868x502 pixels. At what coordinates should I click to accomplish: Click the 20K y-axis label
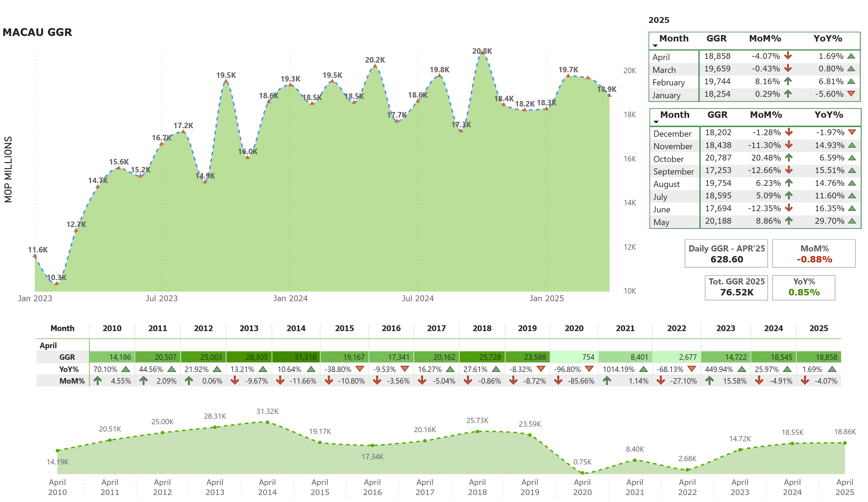click(630, 70)
